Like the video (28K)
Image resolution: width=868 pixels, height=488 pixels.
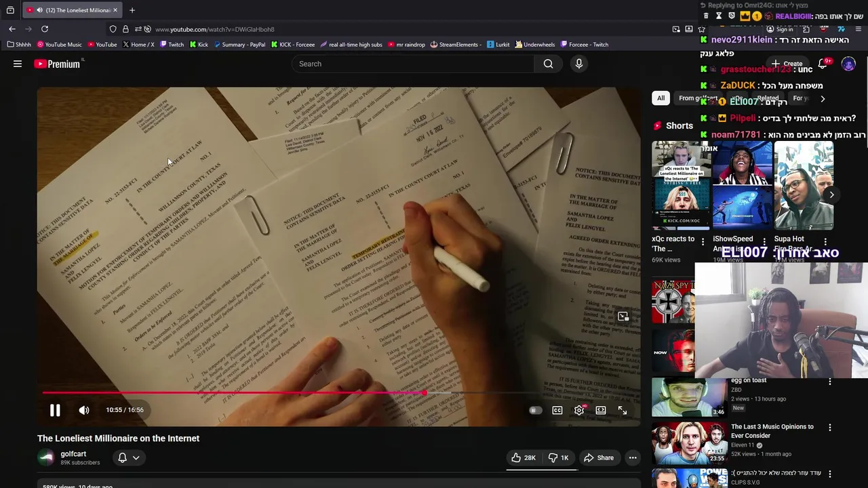(524, 457)
